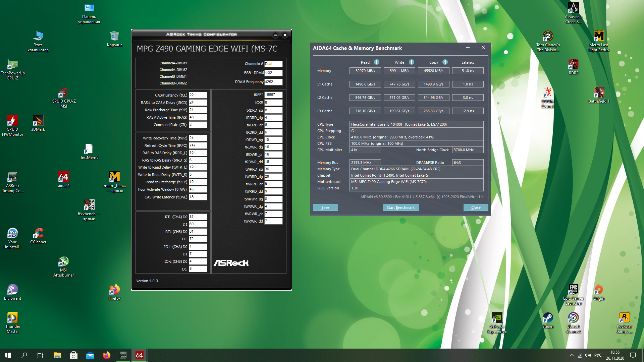Click the Save button in AIDA64
Image resolution: width=644 pixels, height=362 pixels.
coord(325,207)
